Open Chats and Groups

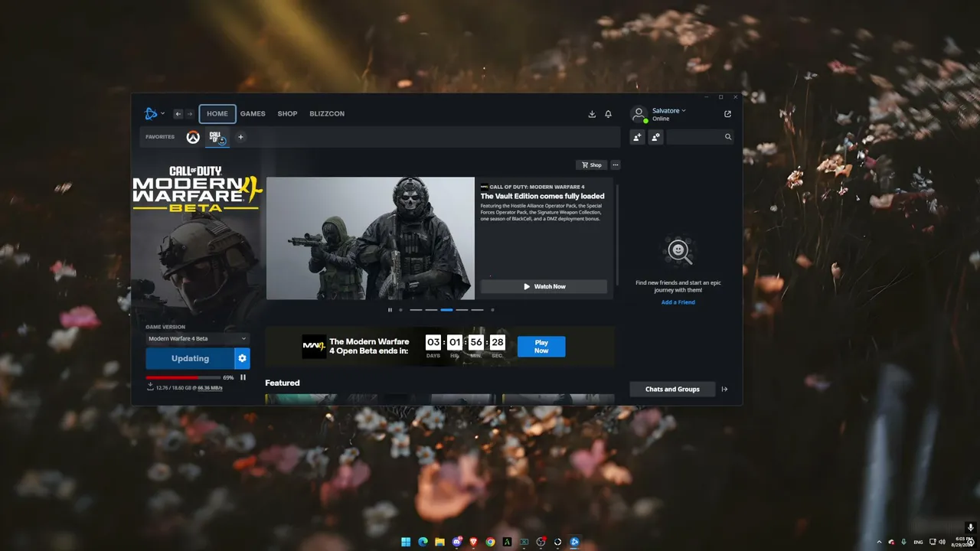click(672, 390)
